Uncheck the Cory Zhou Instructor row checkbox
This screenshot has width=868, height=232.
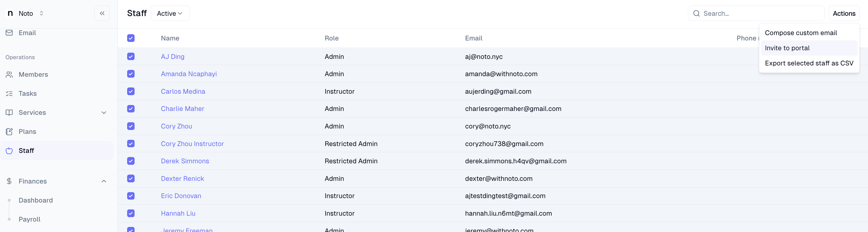click(x=131, y=144)
